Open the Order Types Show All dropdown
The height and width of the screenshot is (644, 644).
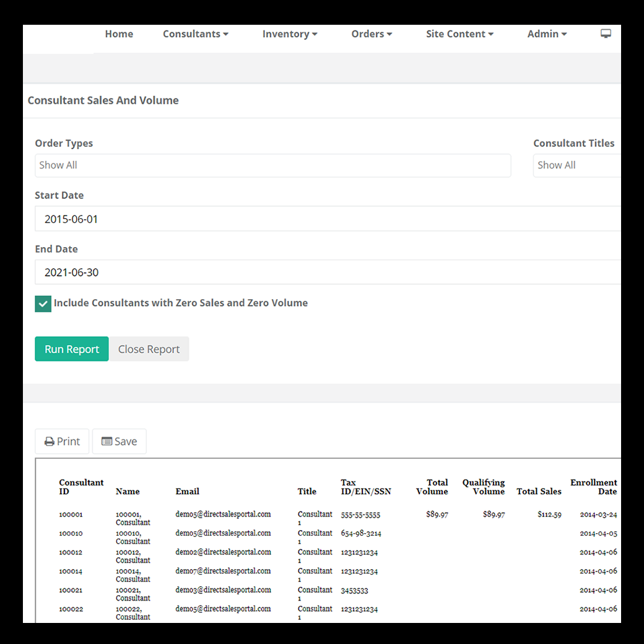pyautogui.click(x=272, y=165)
